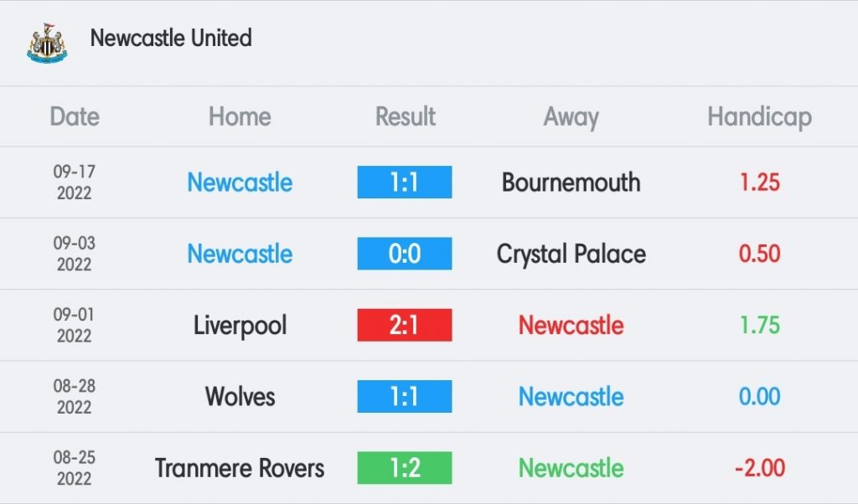
Task: Open the 0:0 result against Crystal Palace
Action: (405, 254)
